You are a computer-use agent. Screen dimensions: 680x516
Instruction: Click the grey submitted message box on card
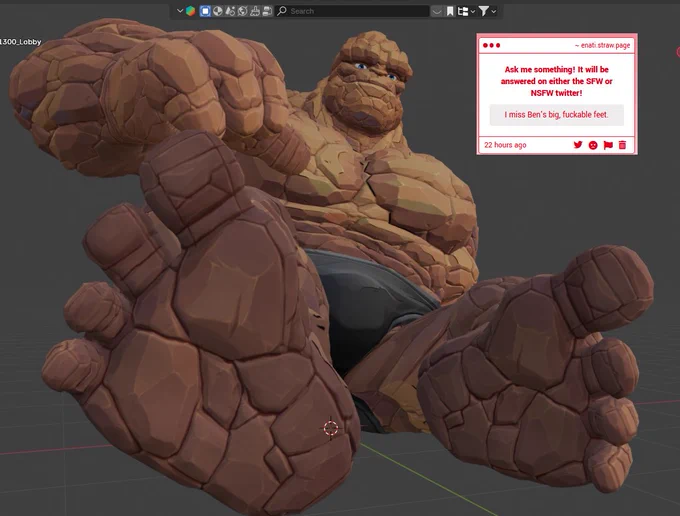click(x=556, y=115)
